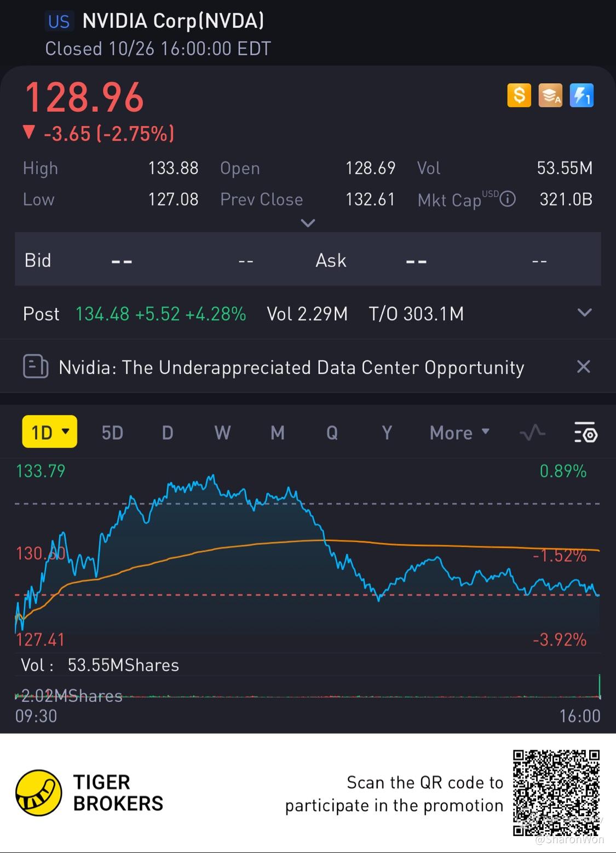Expand the Post market row
Screen dimensions: 616x853
584,313
